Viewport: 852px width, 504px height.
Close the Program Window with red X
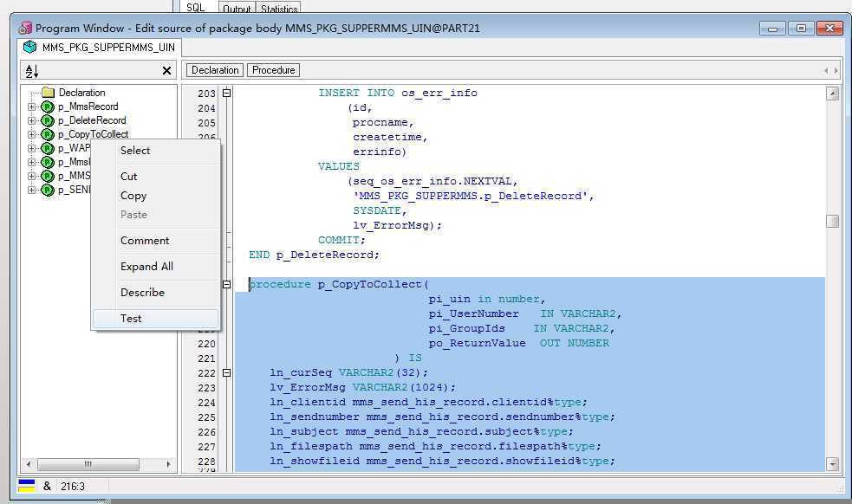click(829, 29)
